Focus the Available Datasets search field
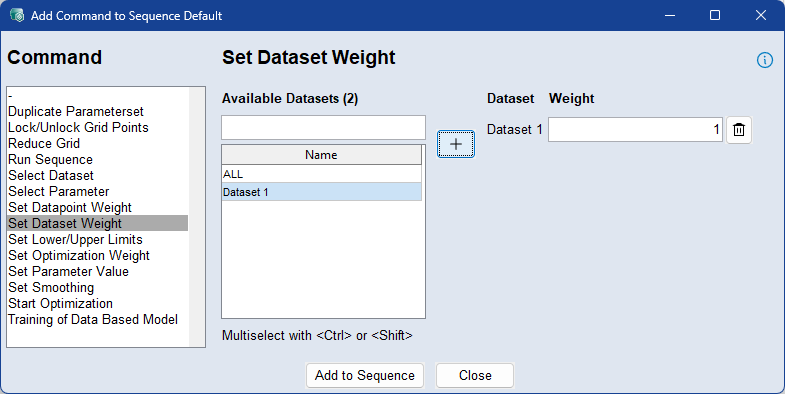 coord(323,128)
